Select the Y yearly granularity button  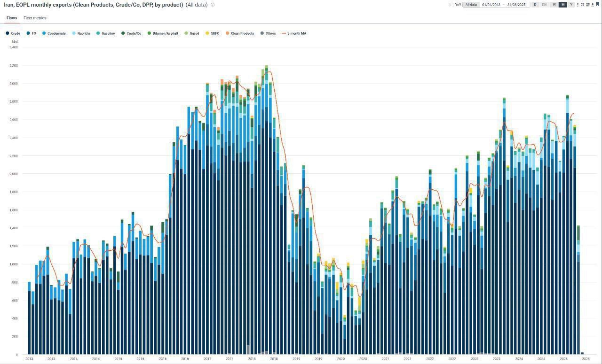571,5
